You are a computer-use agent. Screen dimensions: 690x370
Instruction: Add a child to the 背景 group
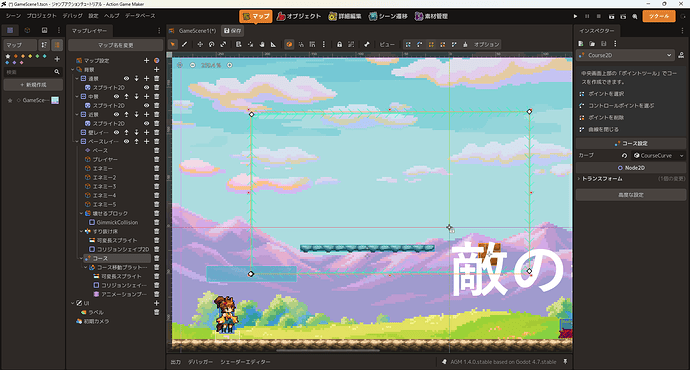click(156, 70)
